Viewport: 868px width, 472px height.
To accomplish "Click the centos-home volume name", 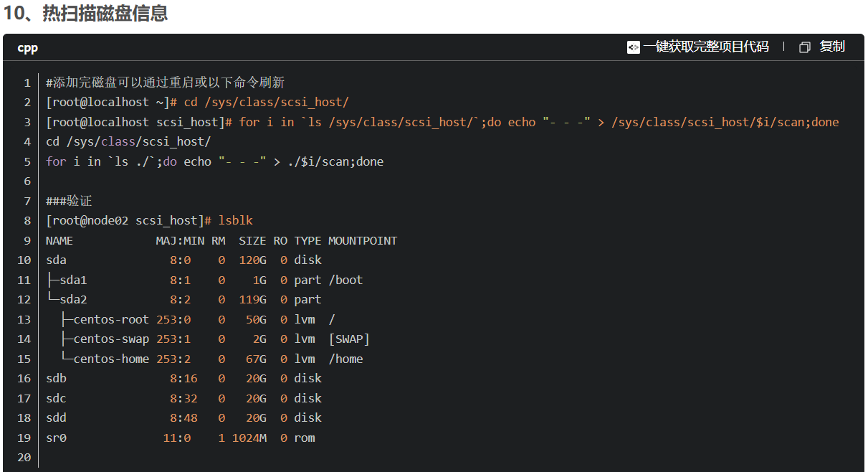I will 111,359.
